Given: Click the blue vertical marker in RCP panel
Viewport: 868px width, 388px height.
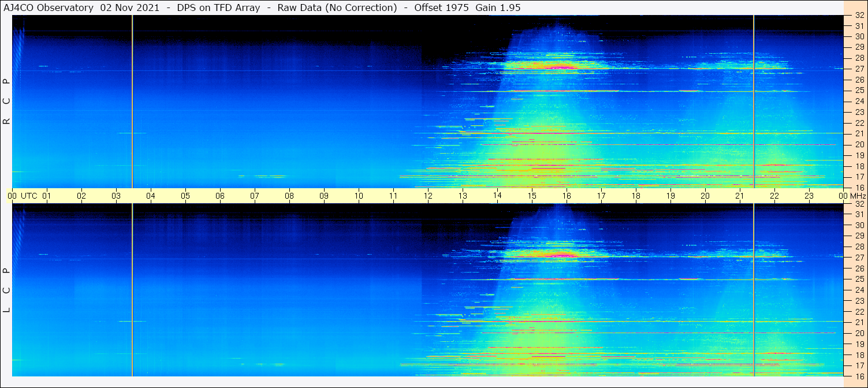Looking at the screenshot, I should point(754,101).
